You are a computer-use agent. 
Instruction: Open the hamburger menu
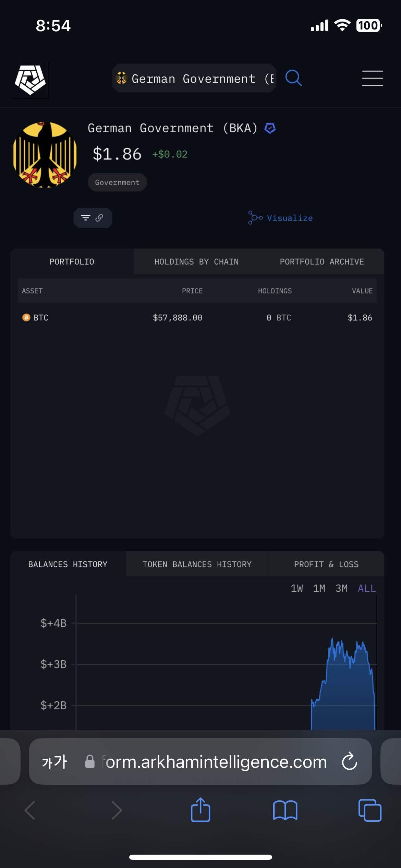pos(372,78)
